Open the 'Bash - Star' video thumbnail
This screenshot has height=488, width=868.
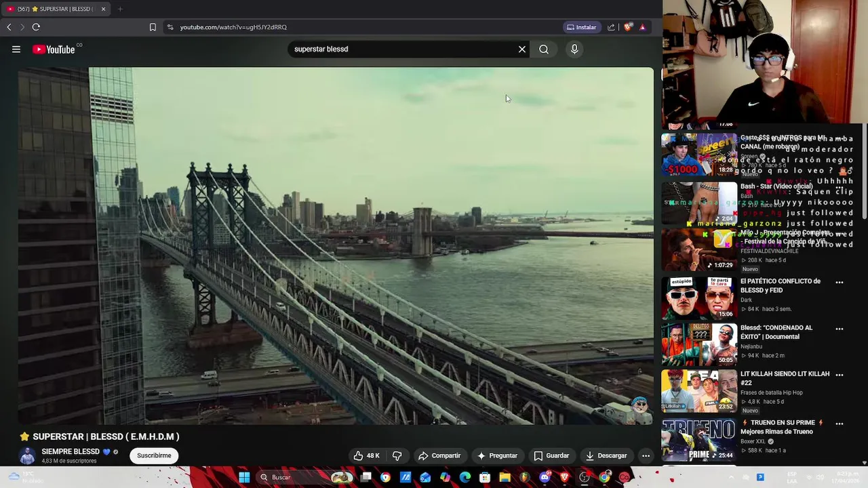pos(698,202)
